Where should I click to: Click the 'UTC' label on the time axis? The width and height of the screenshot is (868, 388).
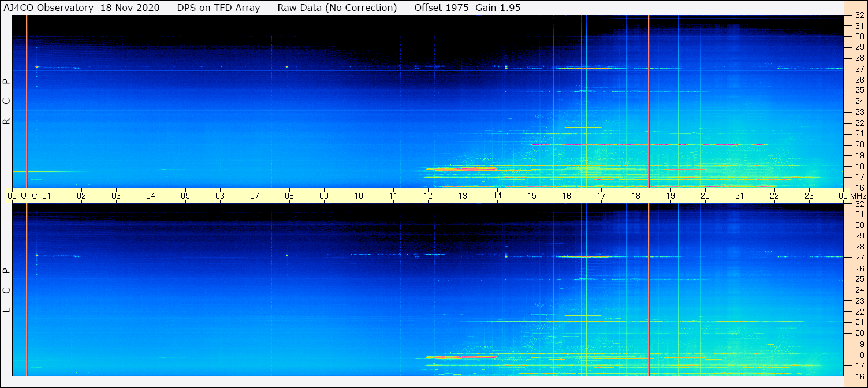29,196
